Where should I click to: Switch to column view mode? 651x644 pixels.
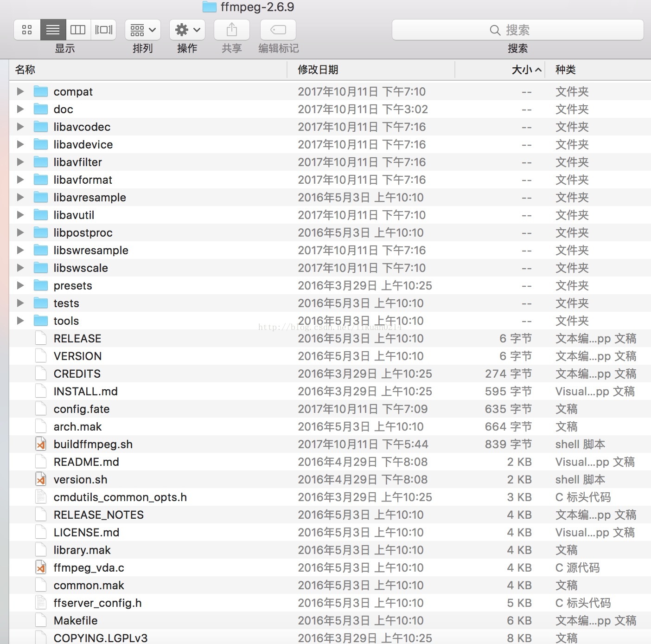coord(78,30)
